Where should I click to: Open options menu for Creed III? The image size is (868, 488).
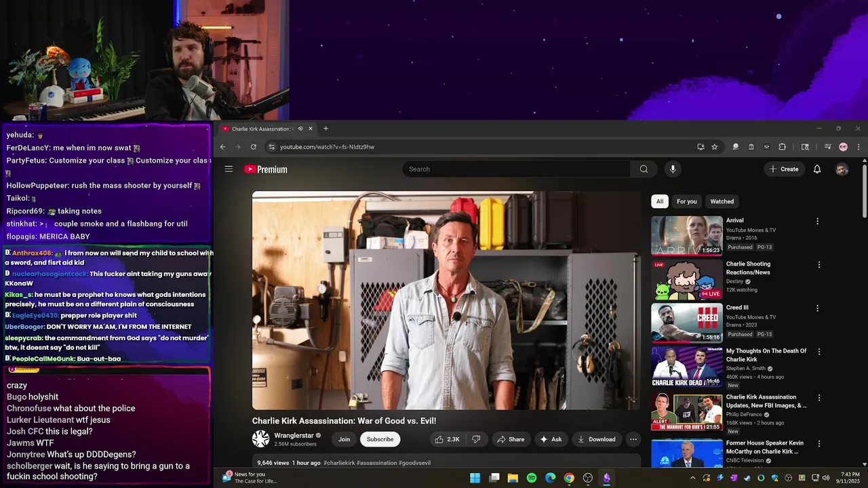point(817,308)
